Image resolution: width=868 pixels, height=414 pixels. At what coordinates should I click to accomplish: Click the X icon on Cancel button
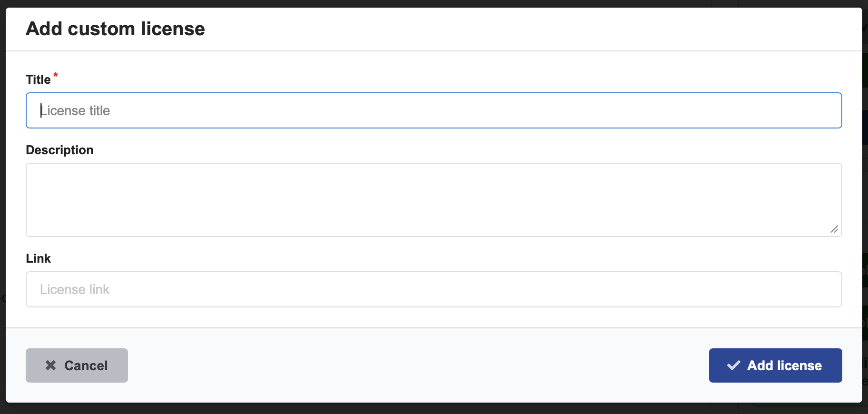click(x=51, y=365)
